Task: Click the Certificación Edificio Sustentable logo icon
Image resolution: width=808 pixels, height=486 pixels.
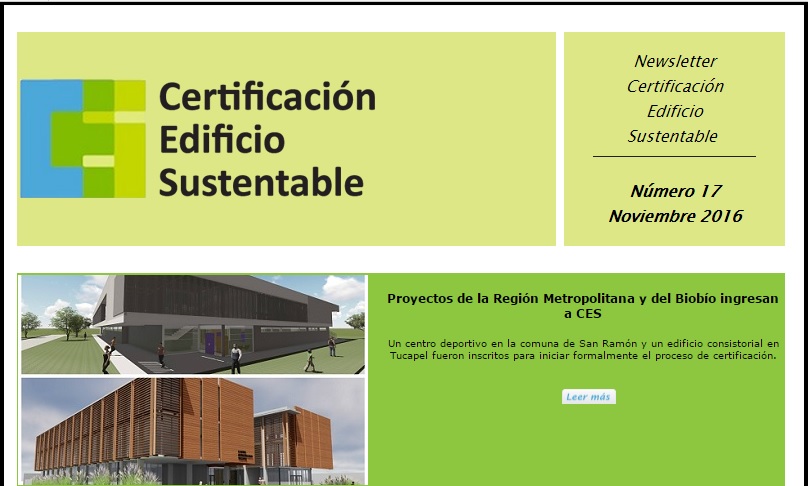Action: click(x=84, y=138)
